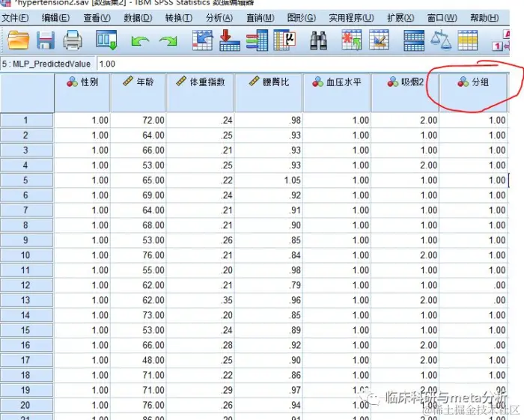
Task: Open the 直销(M) menu
Action: coord(261,18)
